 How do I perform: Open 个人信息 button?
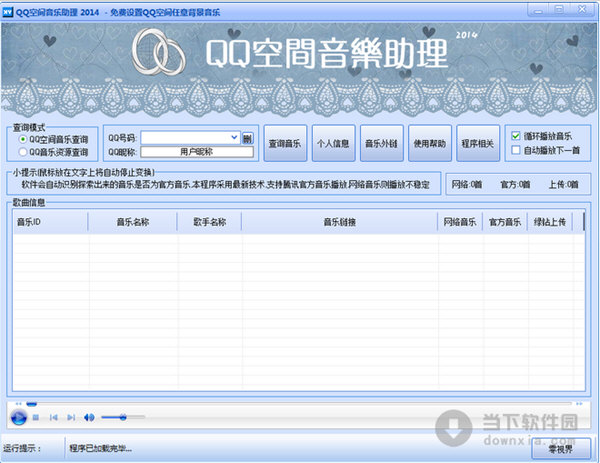[333, 143]
